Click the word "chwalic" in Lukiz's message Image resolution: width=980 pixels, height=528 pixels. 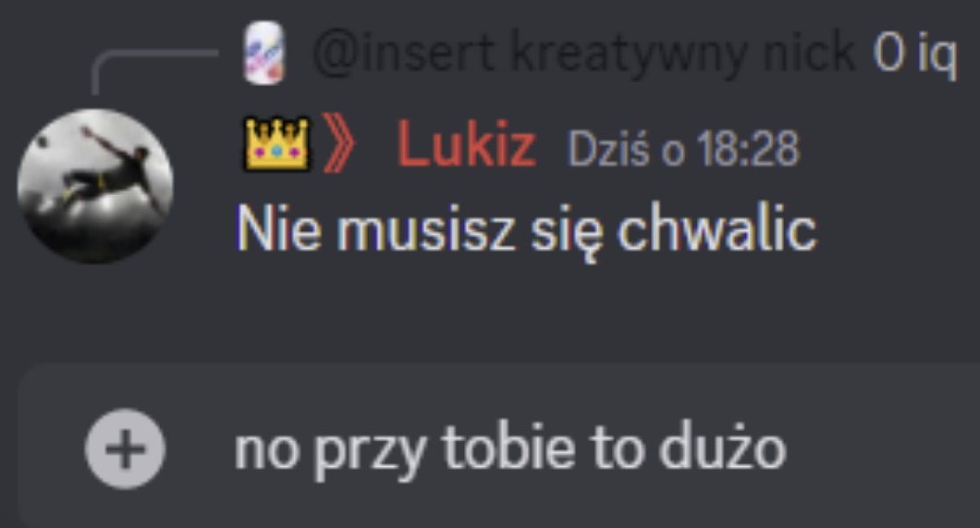click(717, 227)
